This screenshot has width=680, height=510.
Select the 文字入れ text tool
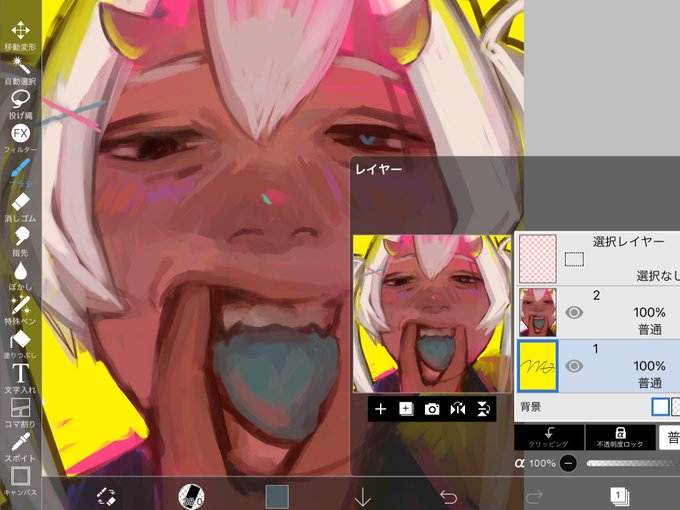(x=20, y=379)
